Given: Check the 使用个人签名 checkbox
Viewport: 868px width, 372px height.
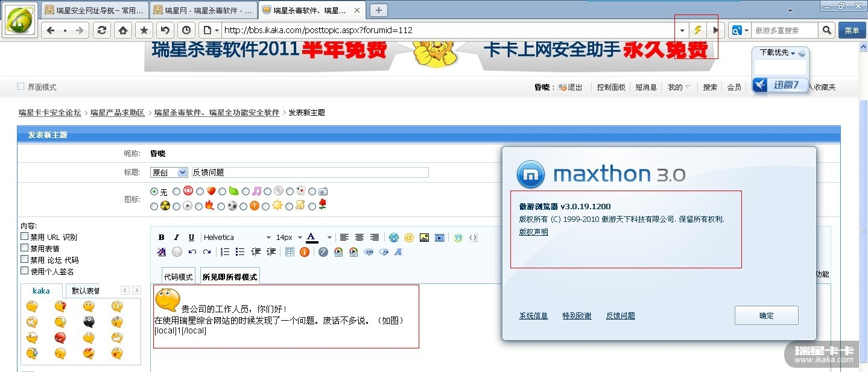Looking at the screenshot, I should point(25,271).
